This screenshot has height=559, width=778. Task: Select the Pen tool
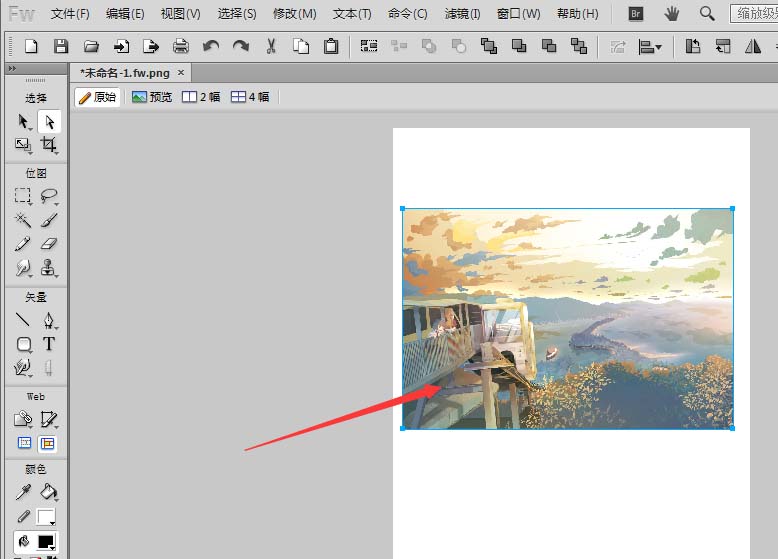click(49, 320)
